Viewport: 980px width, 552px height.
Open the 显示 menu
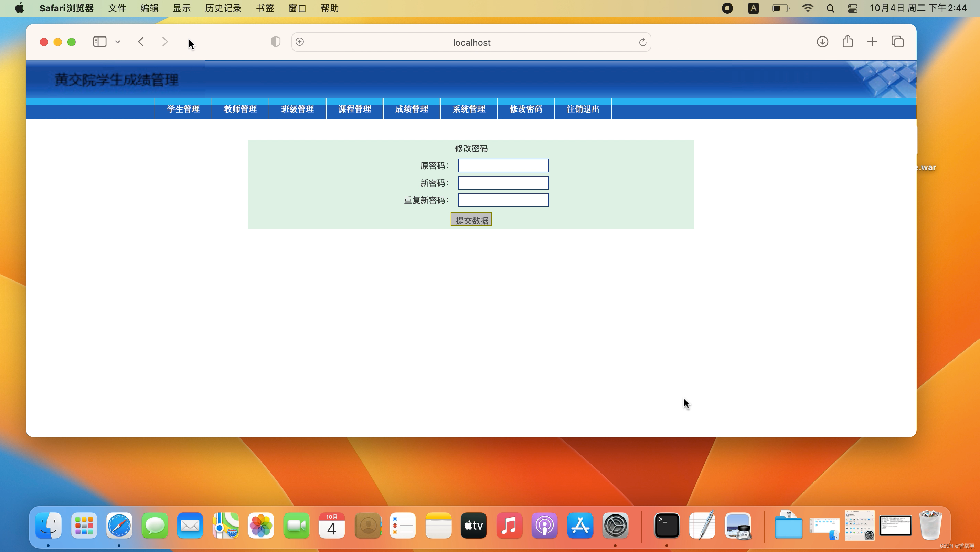182,8
